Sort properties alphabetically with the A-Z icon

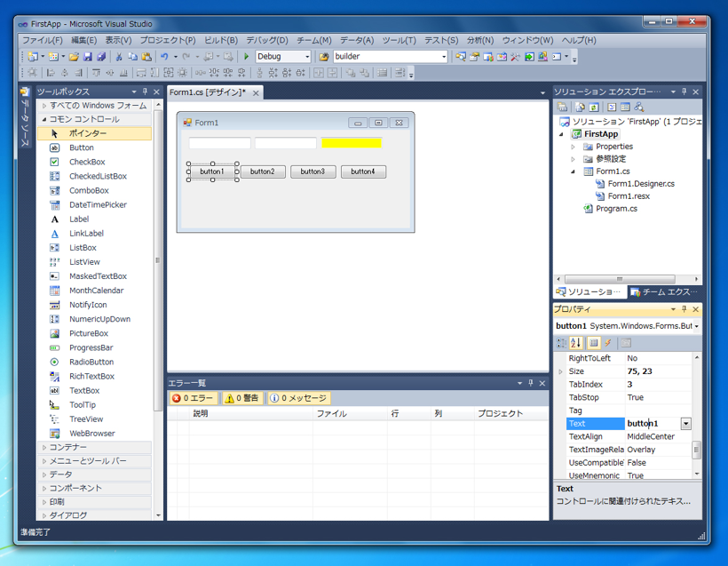pyautogui.click(x=575, y=344)
